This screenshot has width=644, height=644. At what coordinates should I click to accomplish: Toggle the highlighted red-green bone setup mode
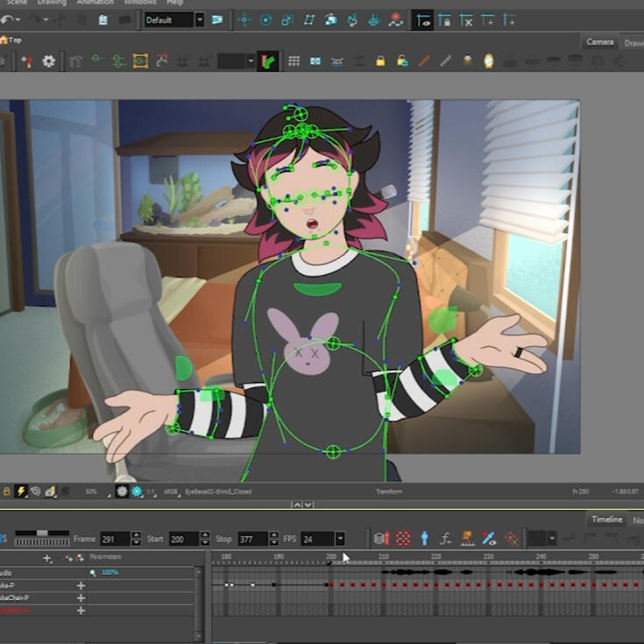[268, 61]
